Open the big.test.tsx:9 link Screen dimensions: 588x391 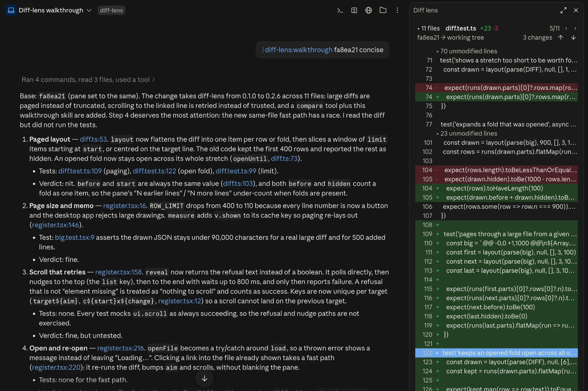pyautogui.click(x=75, y=238)
